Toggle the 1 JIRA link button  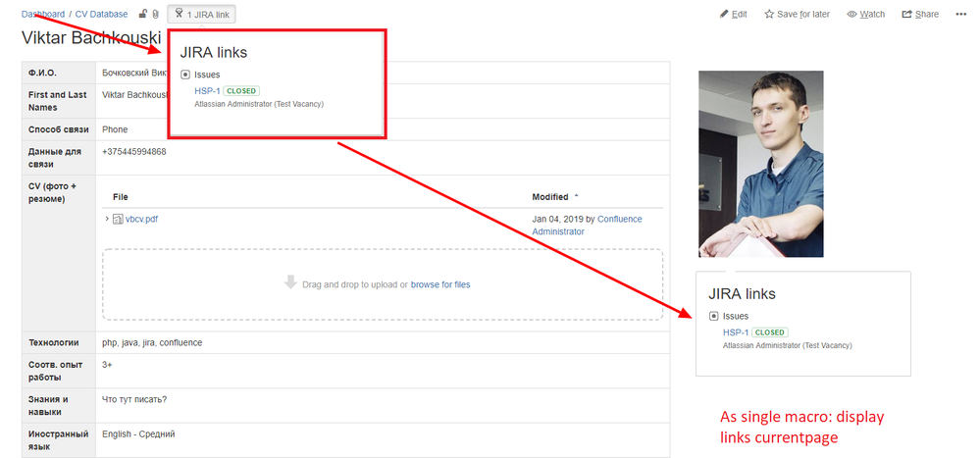coord(201,14)
